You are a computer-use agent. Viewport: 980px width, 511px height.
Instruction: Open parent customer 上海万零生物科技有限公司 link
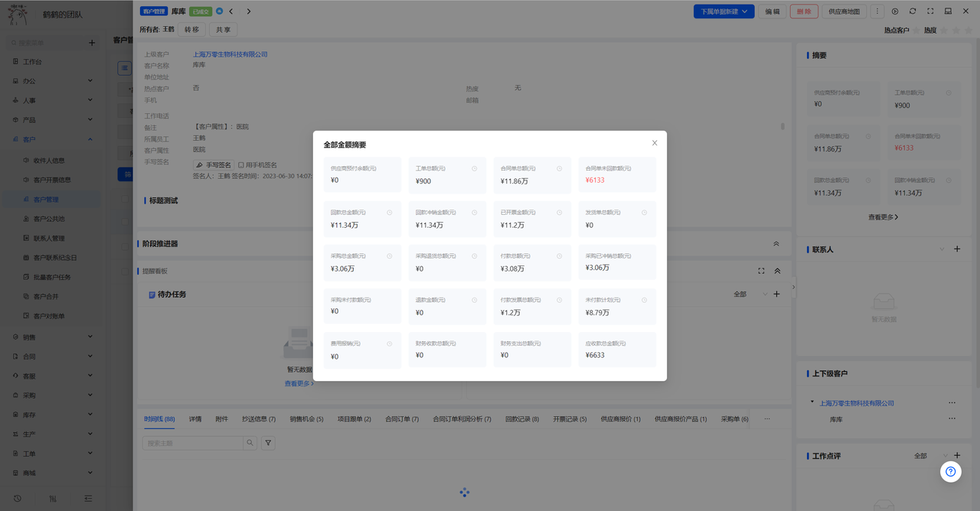tap(230, 54)
